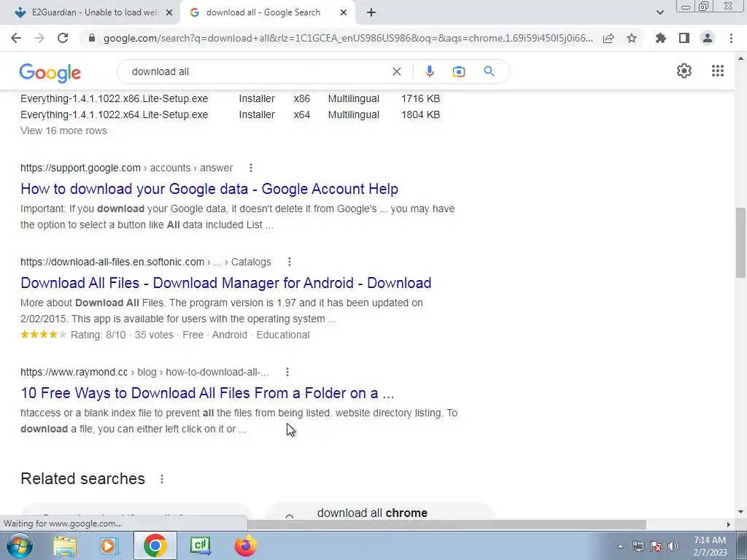Open Windows Explorer from the taskbar
The image size is (747, 560).
[65, 545]
